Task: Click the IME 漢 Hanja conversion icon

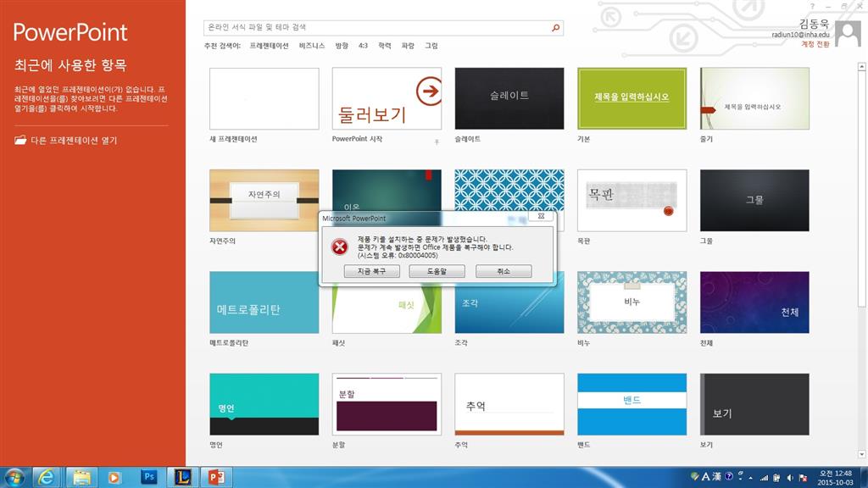Action: [x=716, y=476]
